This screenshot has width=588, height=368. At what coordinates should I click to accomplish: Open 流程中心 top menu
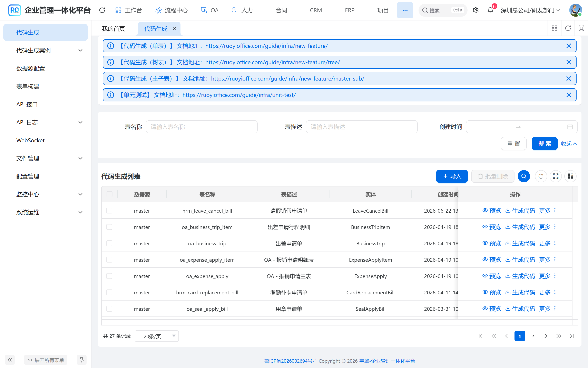(x=172, y=10)
